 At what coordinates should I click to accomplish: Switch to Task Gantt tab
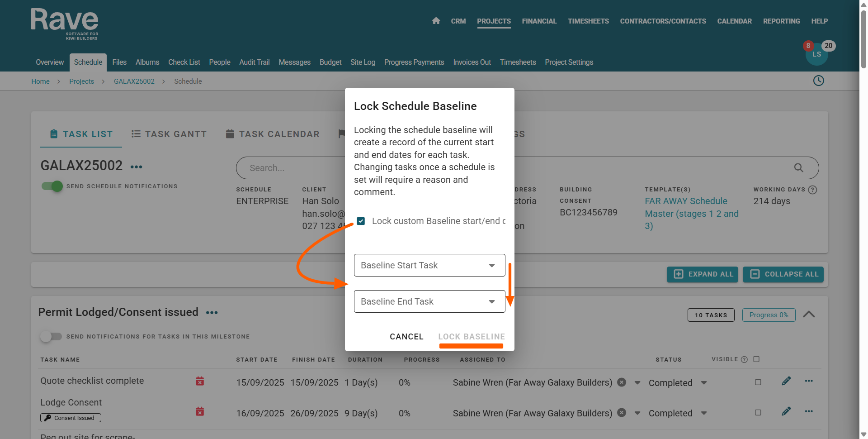(169, 134)
